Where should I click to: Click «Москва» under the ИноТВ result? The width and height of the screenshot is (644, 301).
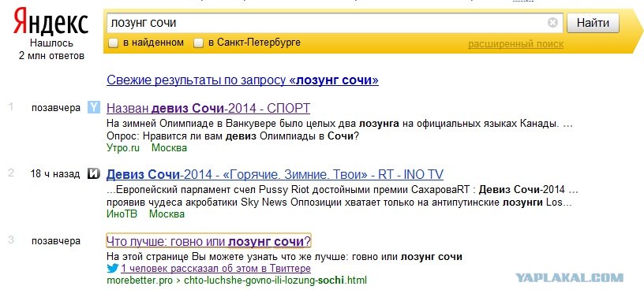point(167,214)
